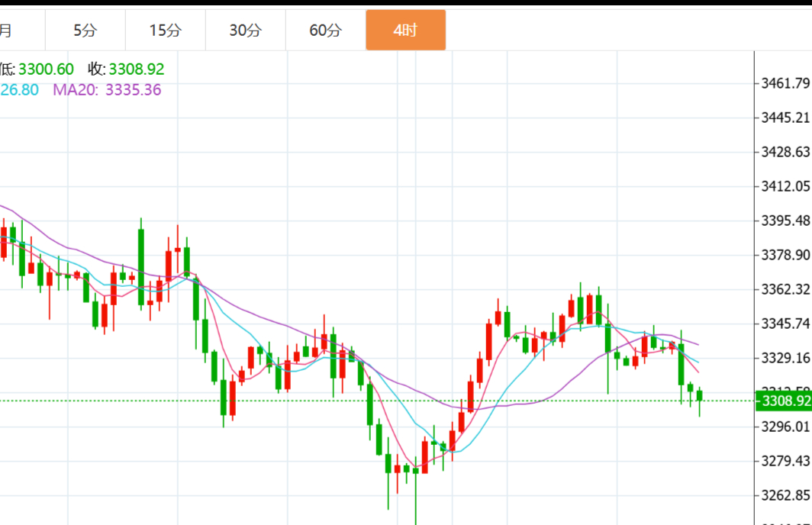This screenshot has width=812, height=525.
Task: Click the 3345.74 price axis label
Action: pyautogui.click(x=785, y=324)
